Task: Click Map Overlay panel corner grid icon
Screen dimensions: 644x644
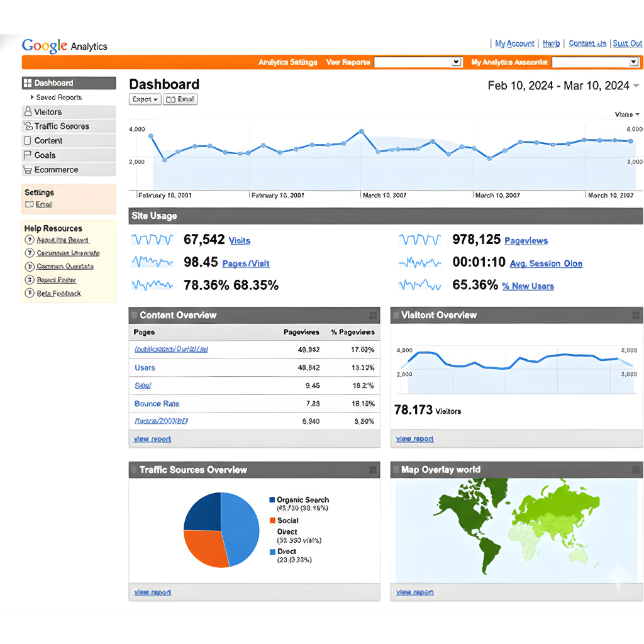Action: coord(635,470)
